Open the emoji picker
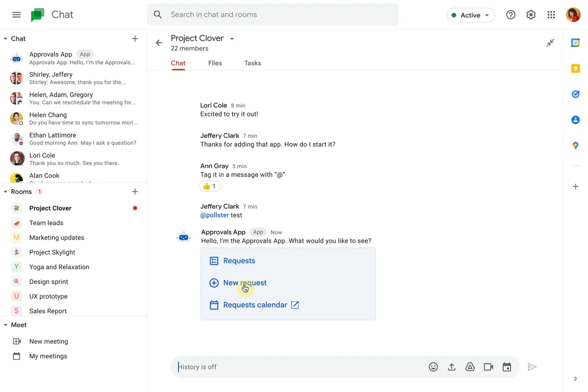The height and width of the screenshot is (392, 588). [433, 367]
